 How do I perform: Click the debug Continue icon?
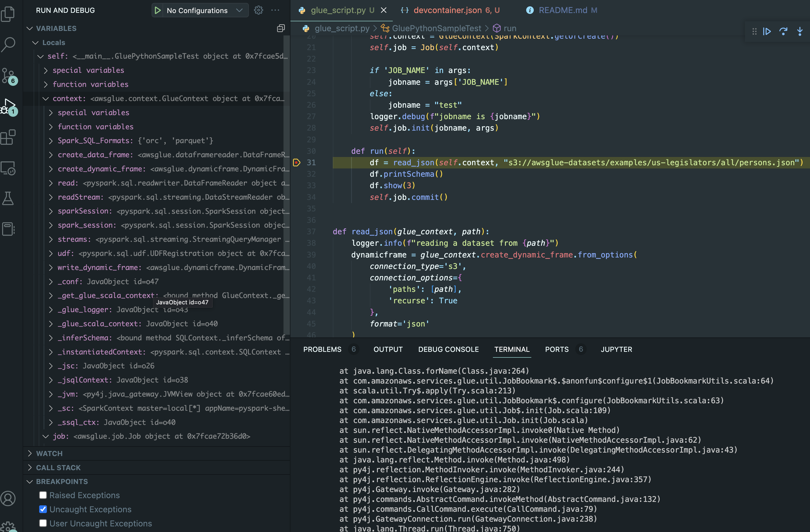(767, 32)
